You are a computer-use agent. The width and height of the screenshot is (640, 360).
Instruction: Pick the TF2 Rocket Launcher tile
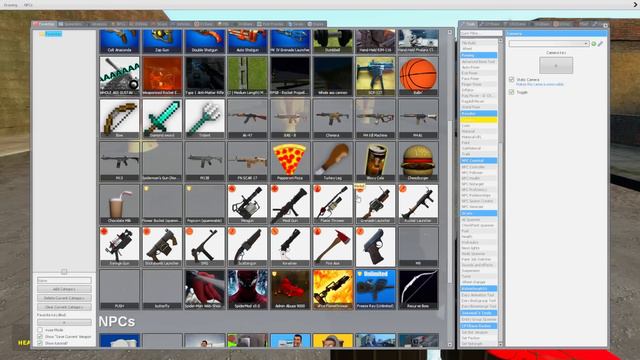(418, 204)
